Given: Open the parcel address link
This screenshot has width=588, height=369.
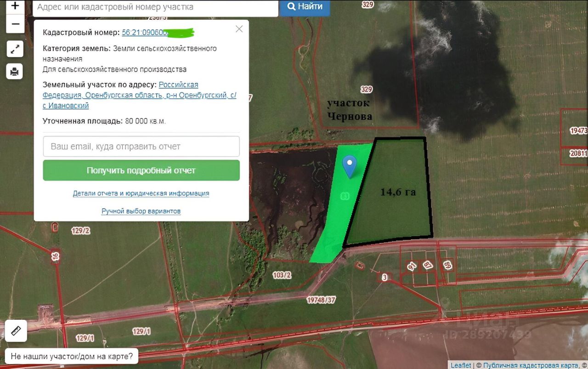Looking at the screenshot, I should tap(140, 95).
